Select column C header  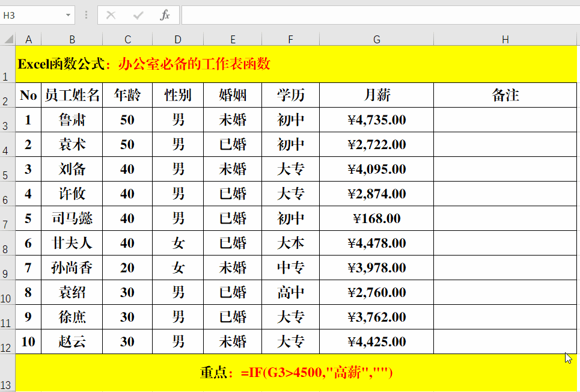[127, 40]
